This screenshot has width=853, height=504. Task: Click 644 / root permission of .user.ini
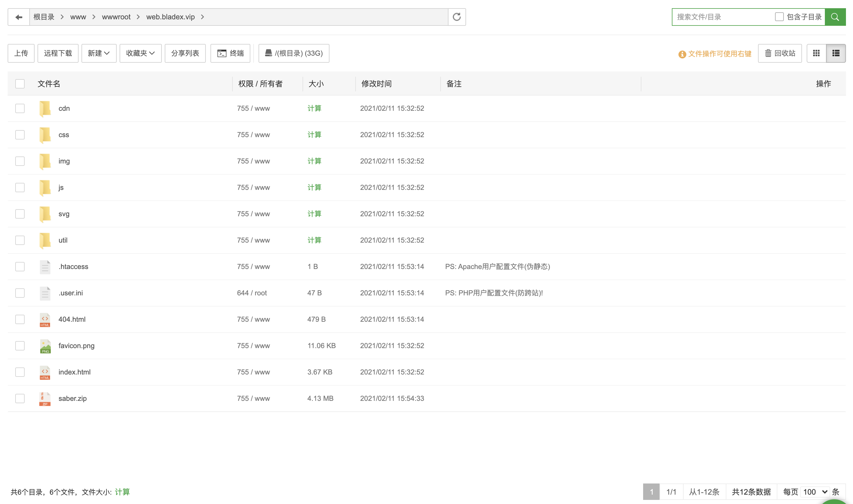coord(252,293)
